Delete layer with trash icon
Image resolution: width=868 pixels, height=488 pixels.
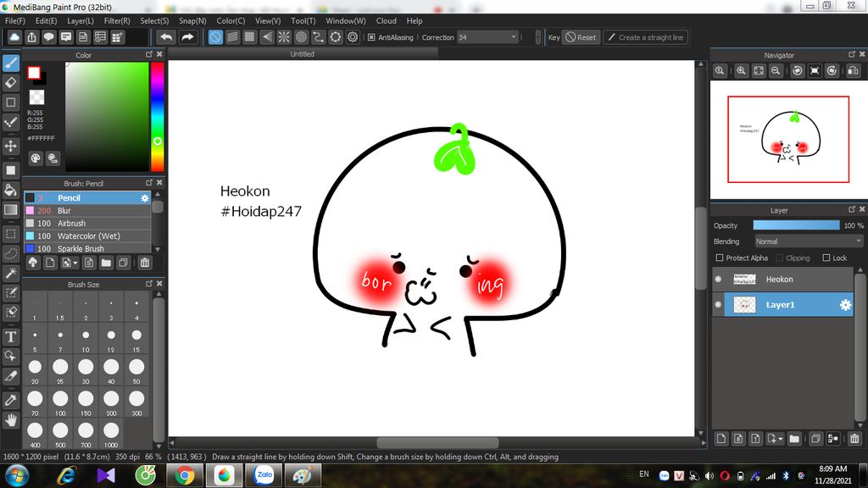tap(854, 439)
